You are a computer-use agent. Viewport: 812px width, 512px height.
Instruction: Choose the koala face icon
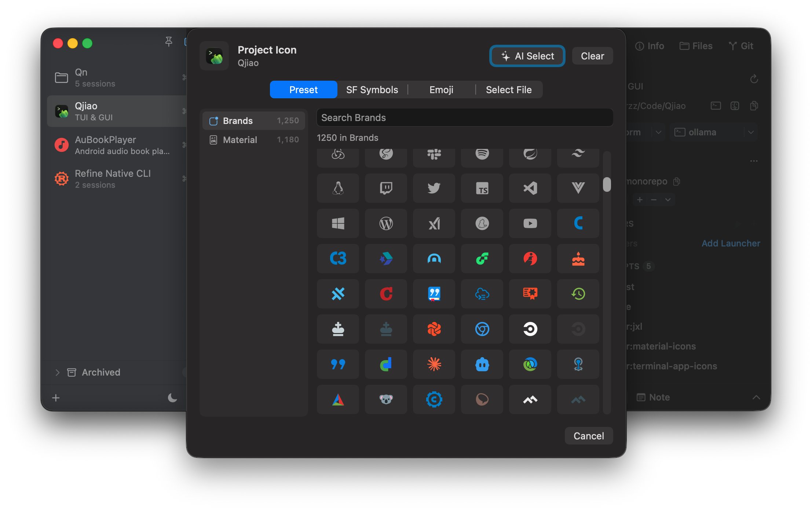[x=386, y=399]
